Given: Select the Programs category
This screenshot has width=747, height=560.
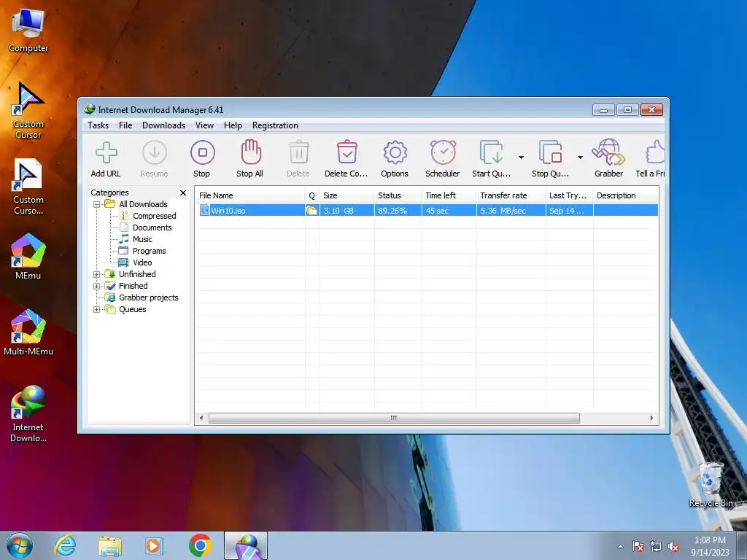Looking at the screenshot, I should click(x=149, y=251).
